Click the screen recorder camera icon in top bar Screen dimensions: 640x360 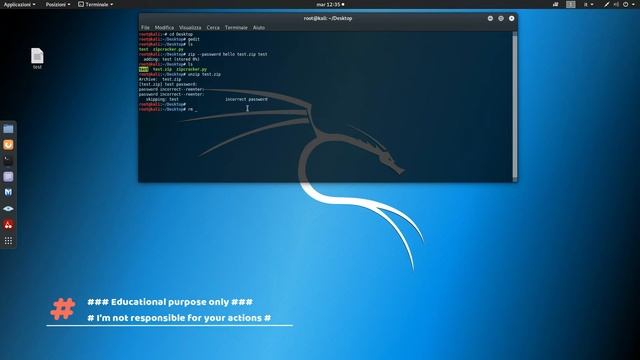point(556,4)
